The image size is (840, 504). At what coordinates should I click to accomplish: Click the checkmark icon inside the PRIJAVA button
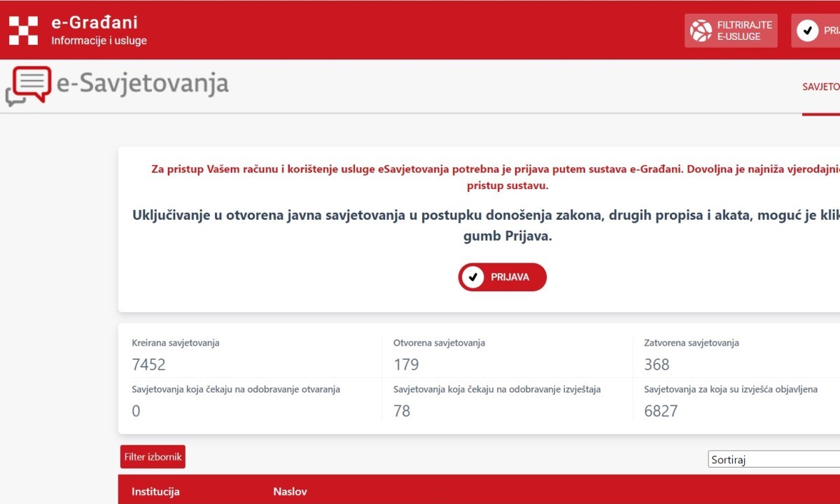point(473,277)
